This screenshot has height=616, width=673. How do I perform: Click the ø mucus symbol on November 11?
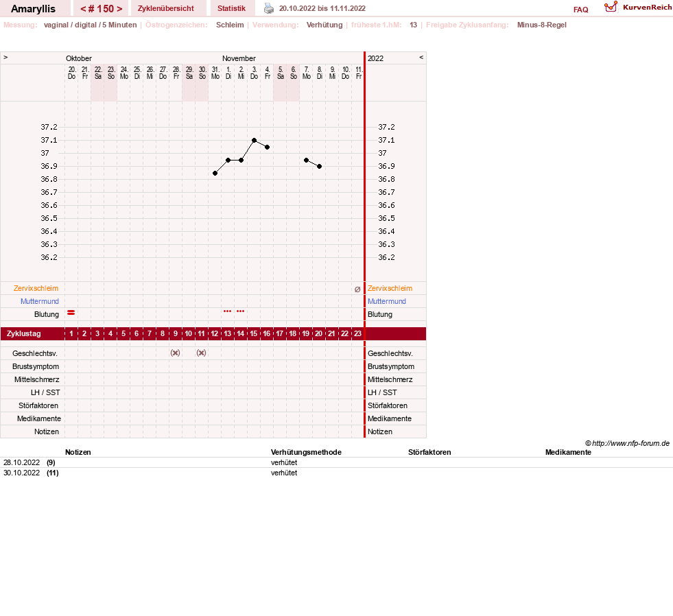(x=357, y=289)
